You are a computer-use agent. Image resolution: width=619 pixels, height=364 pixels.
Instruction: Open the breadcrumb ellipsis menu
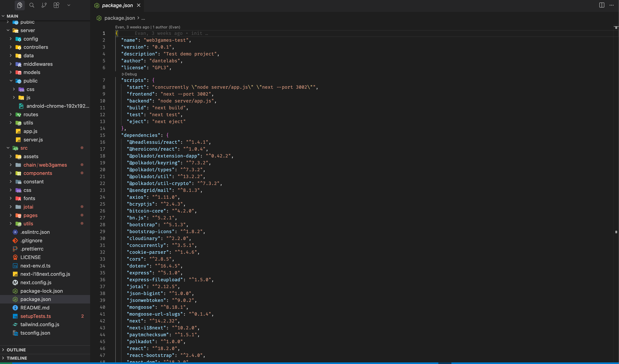pyautogui.click(x=143, y=18)
